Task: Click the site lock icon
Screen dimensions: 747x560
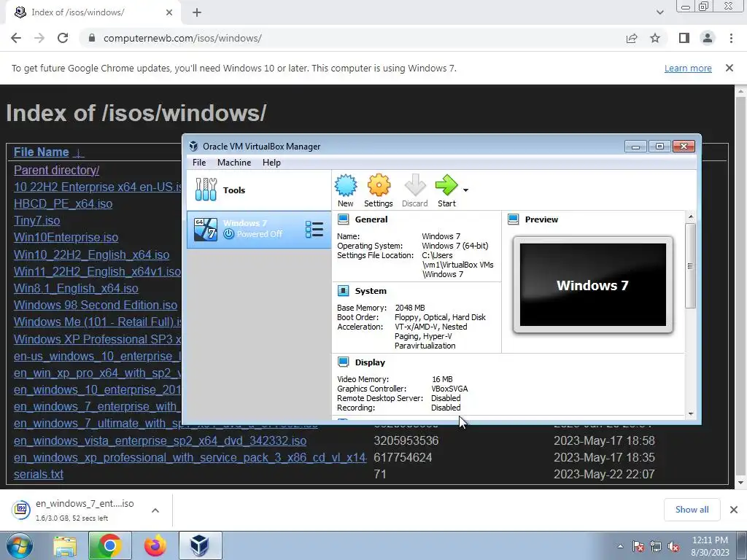Action: pyautogui.click(x=92, y=38)
